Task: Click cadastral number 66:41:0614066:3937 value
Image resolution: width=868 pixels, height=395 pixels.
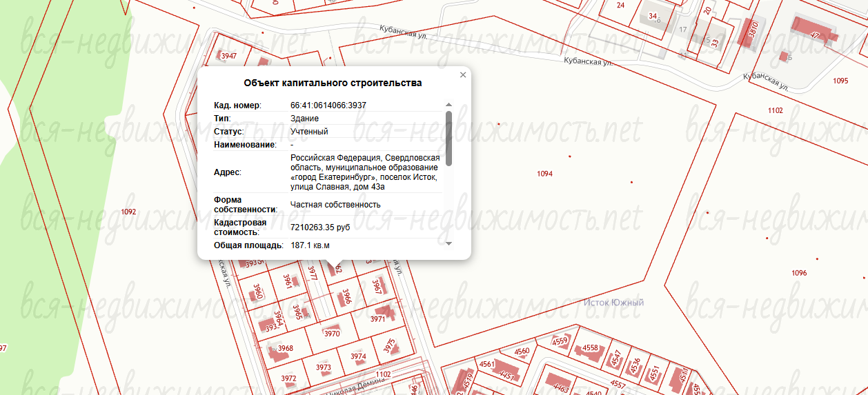Action: click(328, 105)
